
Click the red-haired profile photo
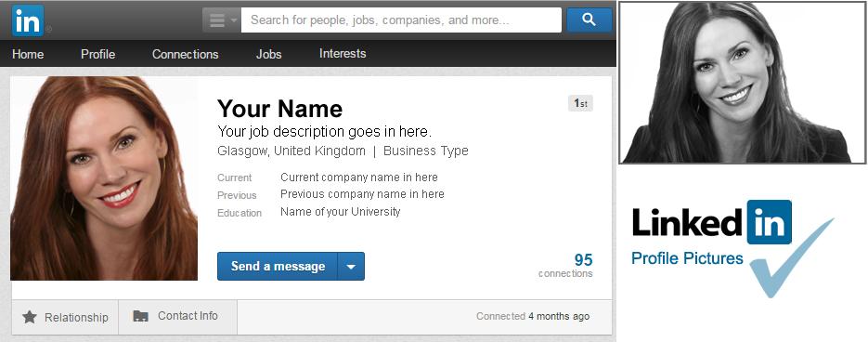tap(104, 178)
